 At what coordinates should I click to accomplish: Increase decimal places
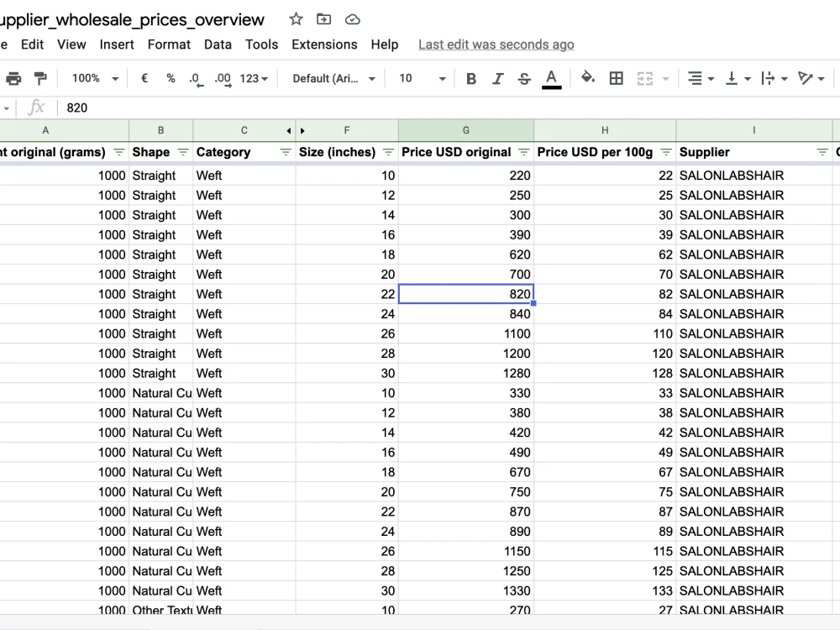point(223,79)
